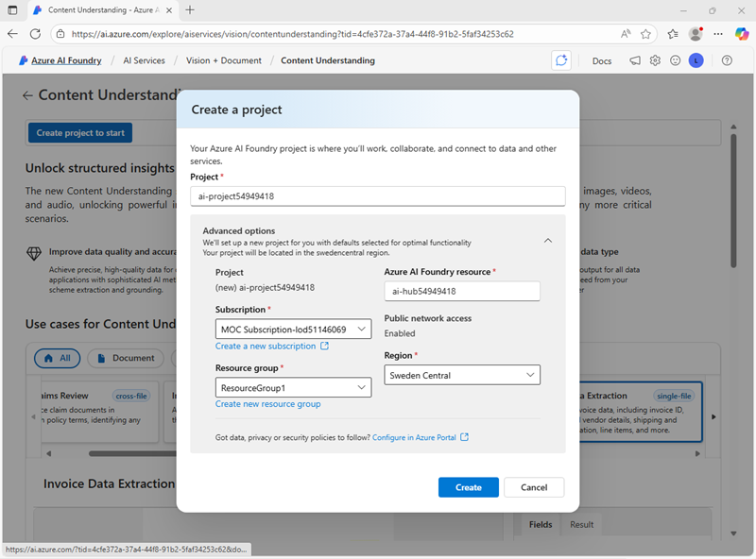
Task: Open the settings gear in Foundry header
Action: [x=655, y=60]
